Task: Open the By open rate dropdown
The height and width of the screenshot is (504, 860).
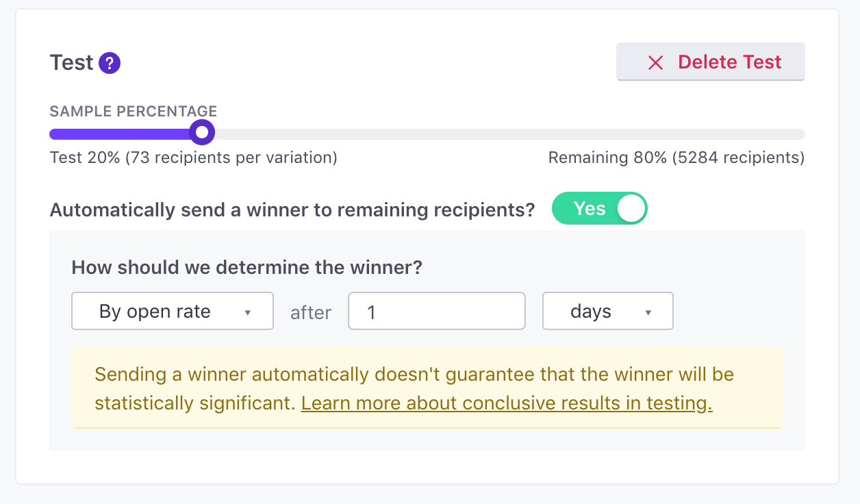Action: pyautogui.click(x=173, y=312)
